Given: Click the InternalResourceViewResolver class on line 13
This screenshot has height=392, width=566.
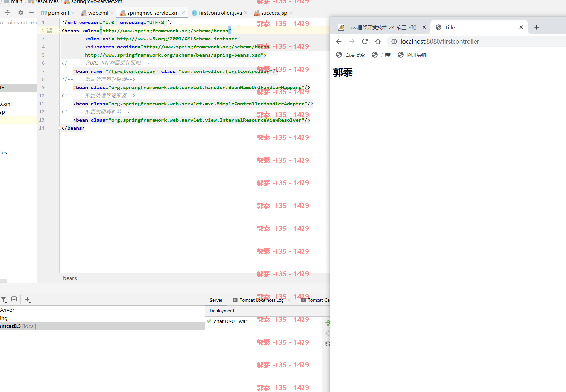Looking at the screenshot, I should coord(261,120).
